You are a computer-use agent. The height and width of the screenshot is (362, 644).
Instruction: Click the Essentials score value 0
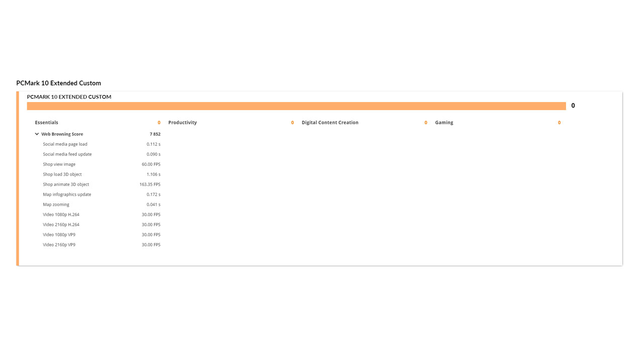159,123
